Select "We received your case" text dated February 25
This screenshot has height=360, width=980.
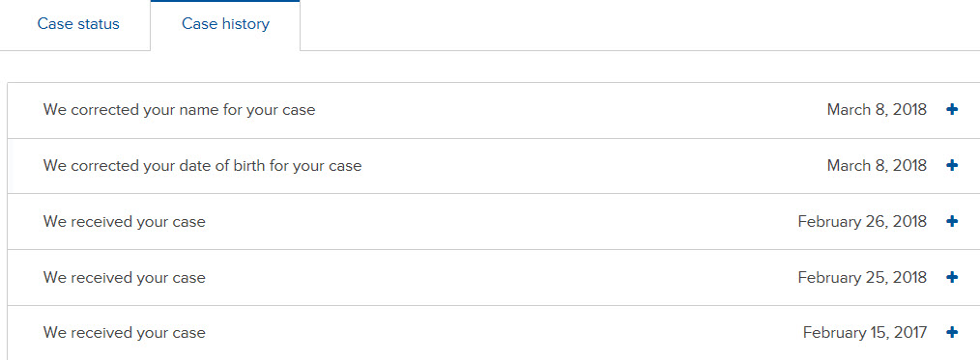[125, 277]
